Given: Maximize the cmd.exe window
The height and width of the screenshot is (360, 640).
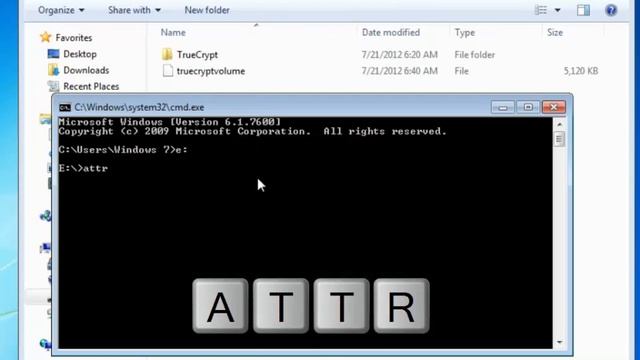Looking at the screenshot, I should click(x=528, y=107).
